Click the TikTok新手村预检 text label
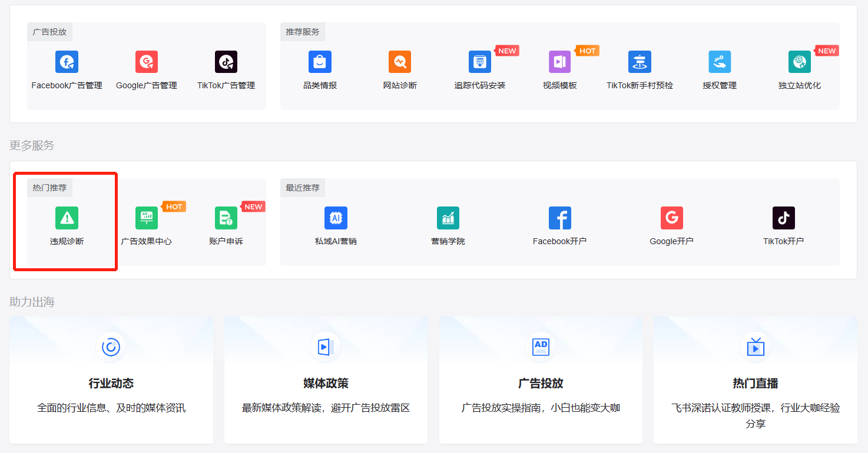Screen dimensions: 868x453 (x=640, y=85)
